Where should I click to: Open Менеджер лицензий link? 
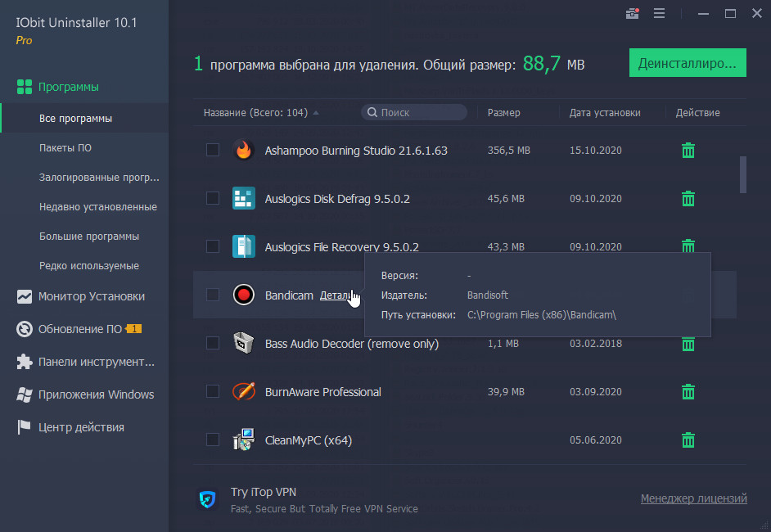(694, 498)
